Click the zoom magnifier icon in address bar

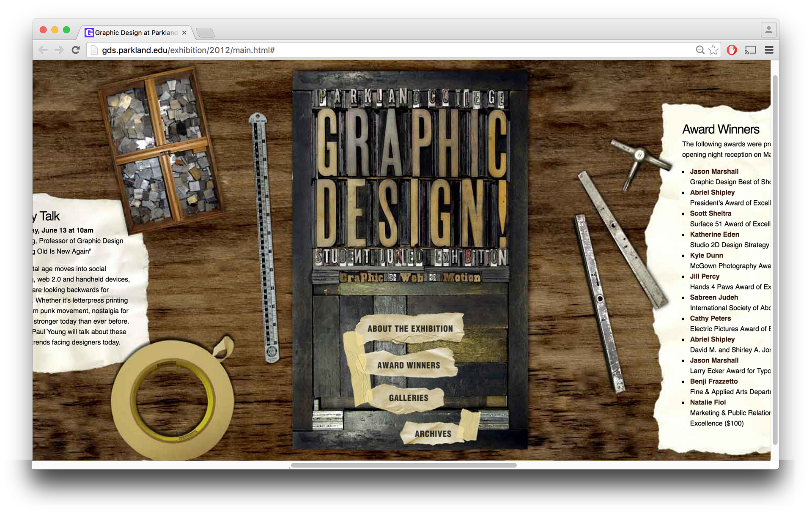[x=700, y=50]
